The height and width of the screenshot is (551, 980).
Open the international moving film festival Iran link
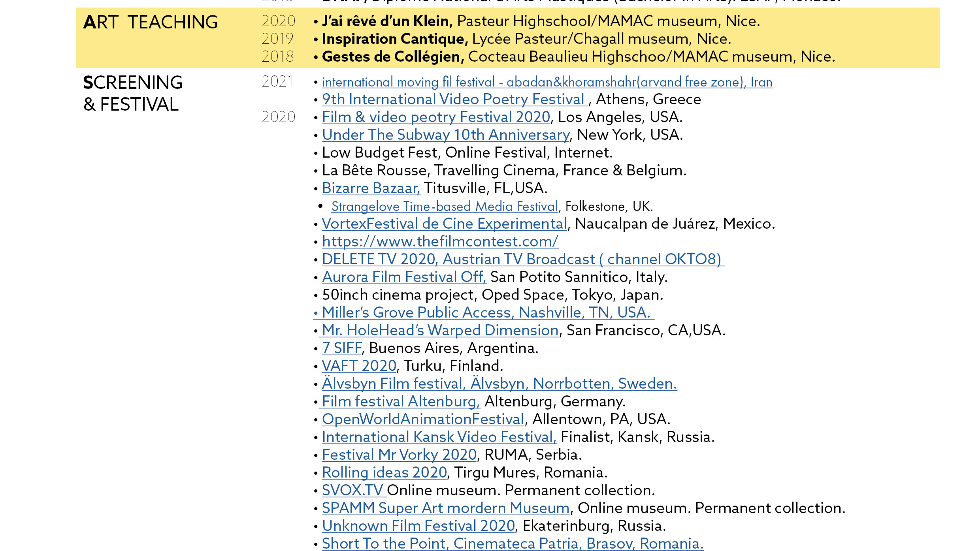coord(547,82)
